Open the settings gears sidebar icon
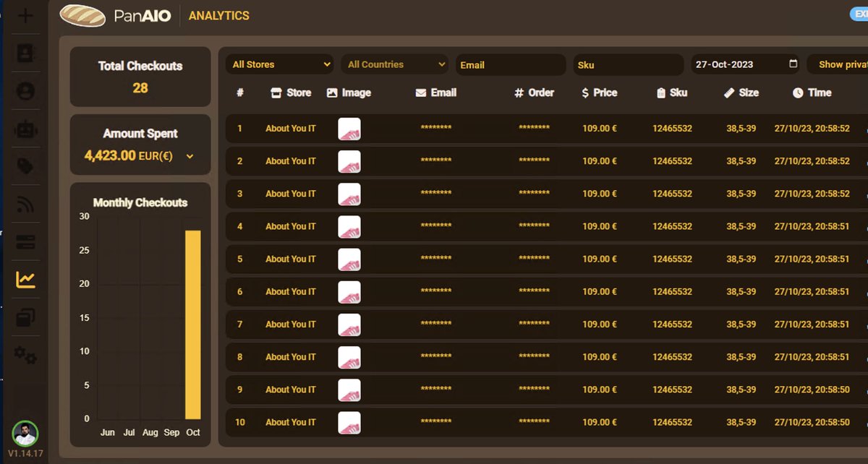 (25, 355)
